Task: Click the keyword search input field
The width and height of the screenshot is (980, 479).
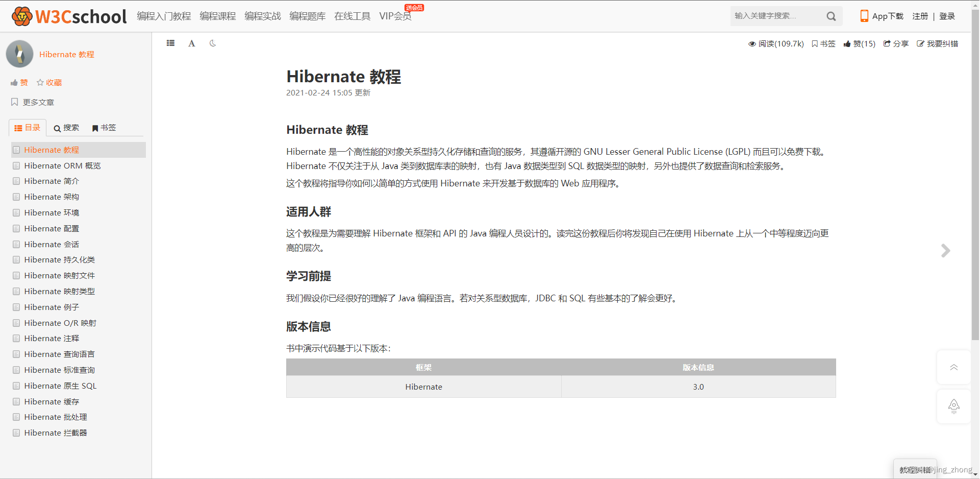Action: point(778,16)
